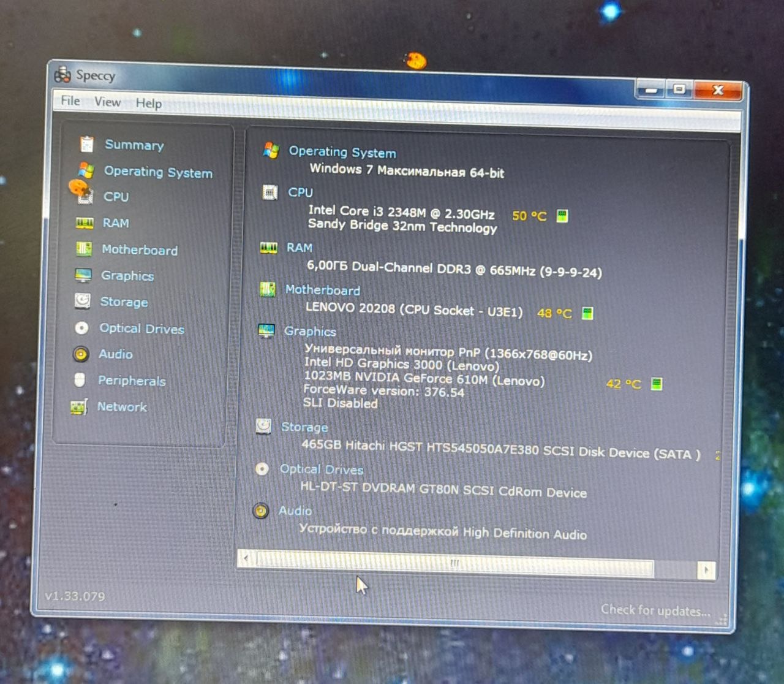This screenshot has width=784, height=684.
Task: Open Peripherals in the sidebar
Action: tap(132, 381)
